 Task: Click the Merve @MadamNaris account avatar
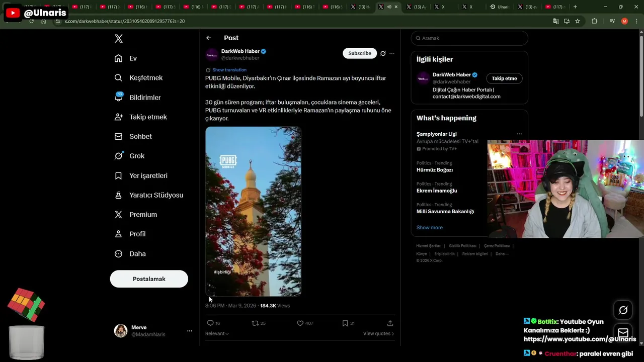pos(121,331)
